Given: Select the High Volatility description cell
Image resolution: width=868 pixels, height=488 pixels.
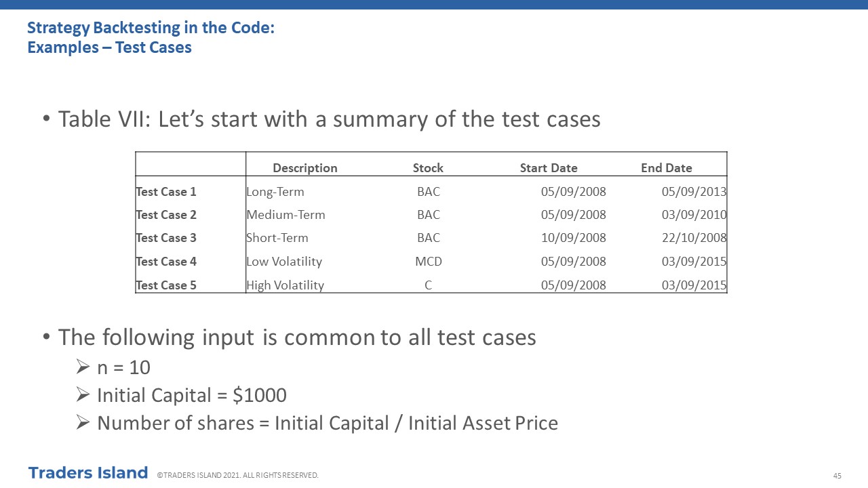Looking at the screenshot, I should [x=285, y=285].
